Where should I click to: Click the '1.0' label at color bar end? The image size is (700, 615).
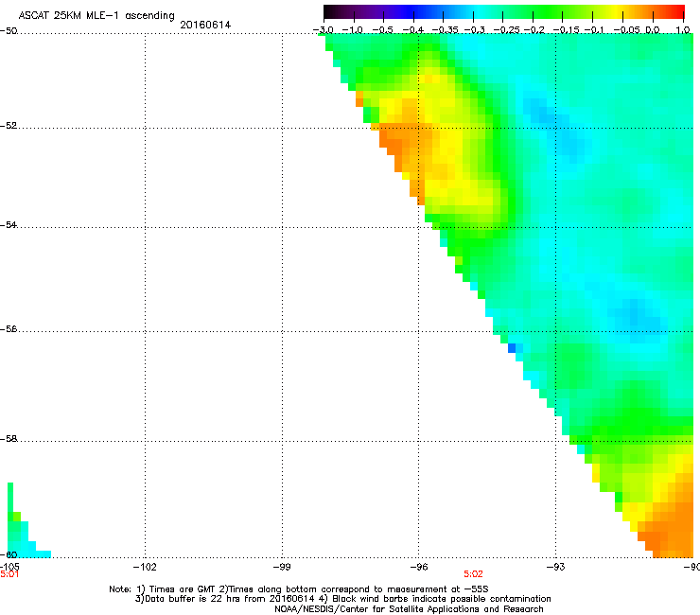pos(683,29)
